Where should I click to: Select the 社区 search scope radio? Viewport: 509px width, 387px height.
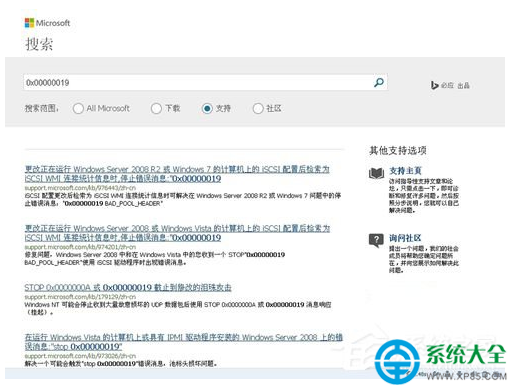(x=258, y=108)
